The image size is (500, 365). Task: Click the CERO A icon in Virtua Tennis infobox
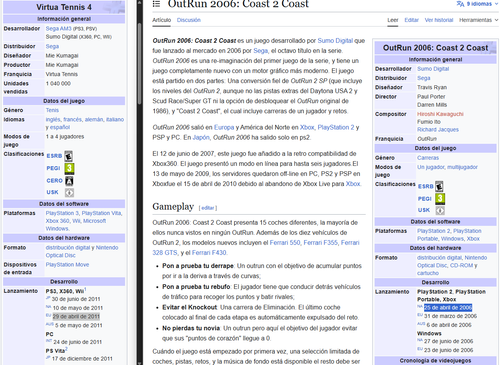(x=69, y=181)
